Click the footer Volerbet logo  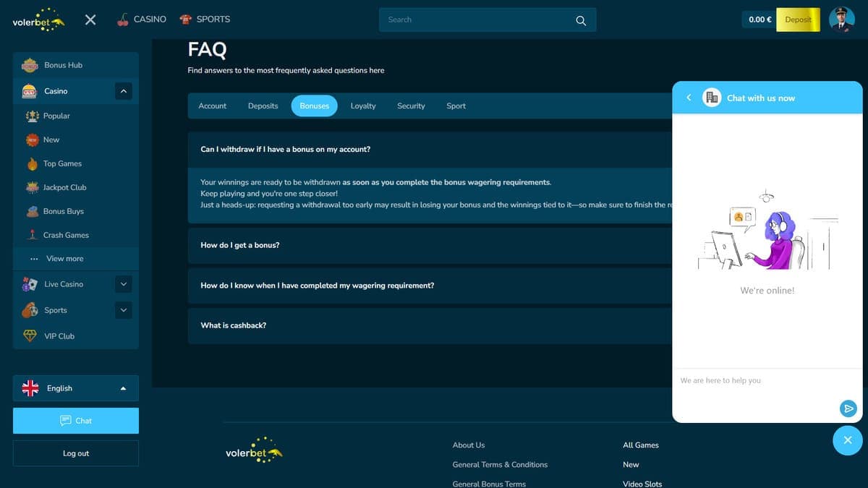(254, 450)
